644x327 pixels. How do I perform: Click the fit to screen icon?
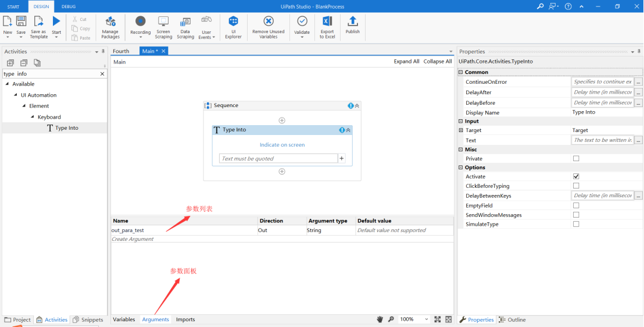438,319
